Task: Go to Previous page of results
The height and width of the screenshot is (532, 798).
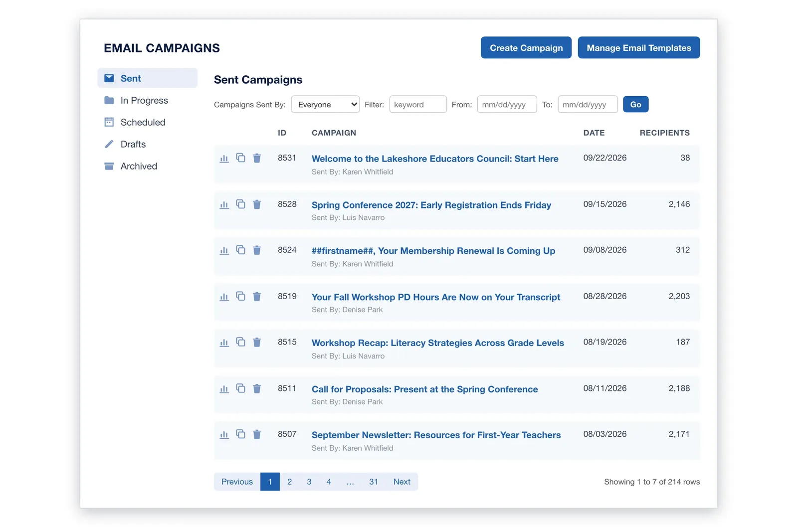Action: pos(237,482)
